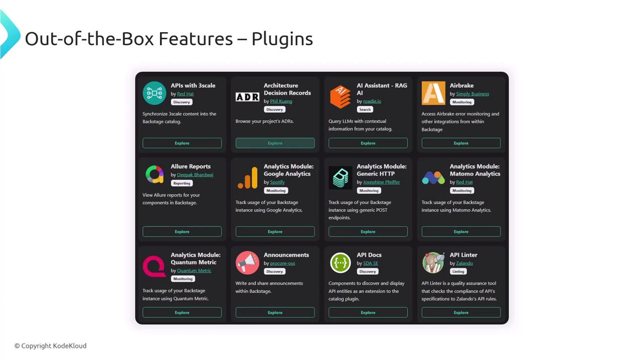Explore the AI Assistant RAG AI plugin

click(368, 143)
